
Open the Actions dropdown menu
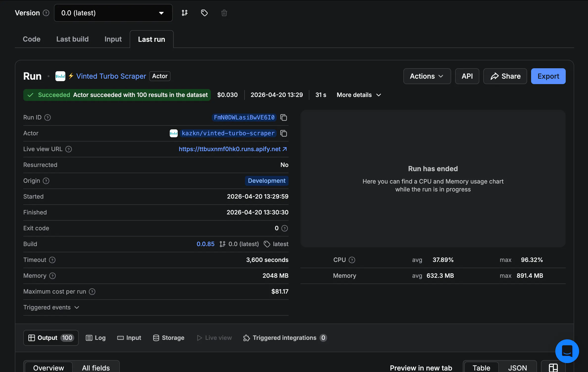point(427,76)
